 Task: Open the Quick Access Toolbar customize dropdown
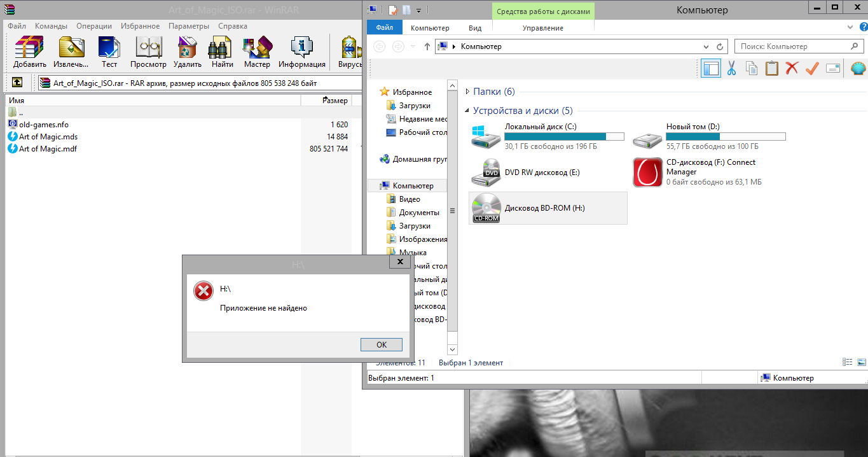419,10
